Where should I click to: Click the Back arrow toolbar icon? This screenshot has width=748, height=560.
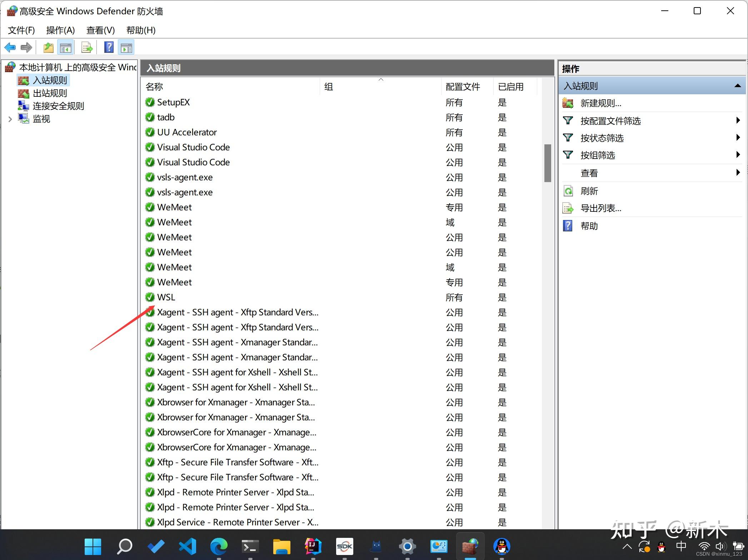10,47
